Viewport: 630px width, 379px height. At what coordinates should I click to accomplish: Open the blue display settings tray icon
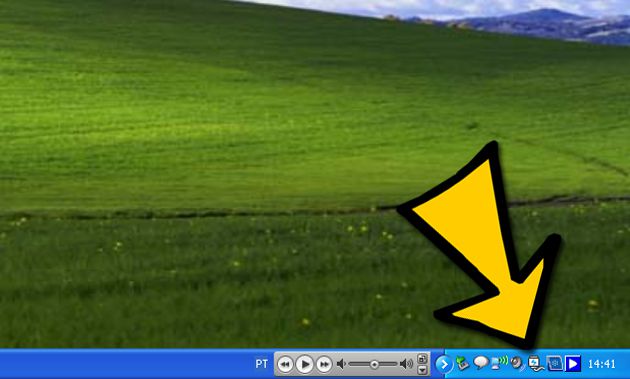click(x=554, y=364)
